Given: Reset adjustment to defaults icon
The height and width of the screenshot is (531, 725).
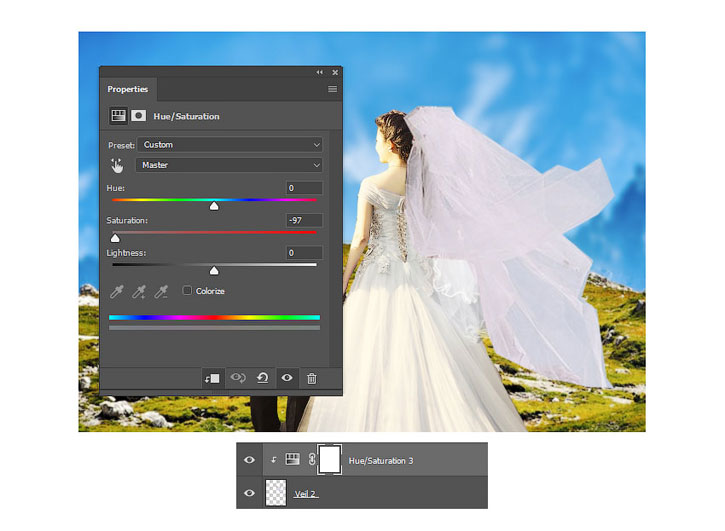Looking at the screenshot, I should (x=263, y=378).
